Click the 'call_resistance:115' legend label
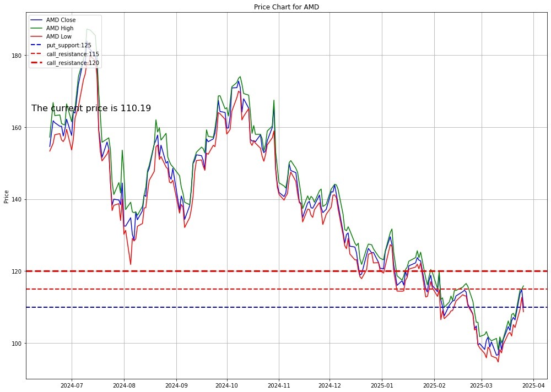The image size is (551, 392). [x=73, y=54]
